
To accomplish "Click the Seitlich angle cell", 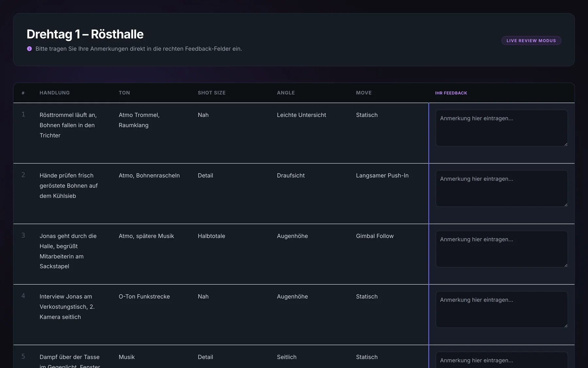I will coord(287,357).
